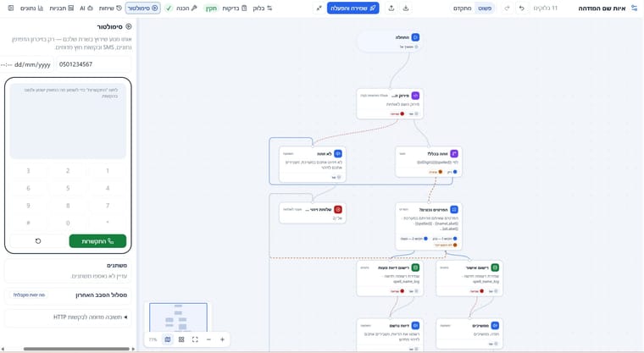The width and height of the screenshot is (644, 353).
Task: Tap keypad hash (#) key
Action: pyautogui.click(x=28, y=223)
